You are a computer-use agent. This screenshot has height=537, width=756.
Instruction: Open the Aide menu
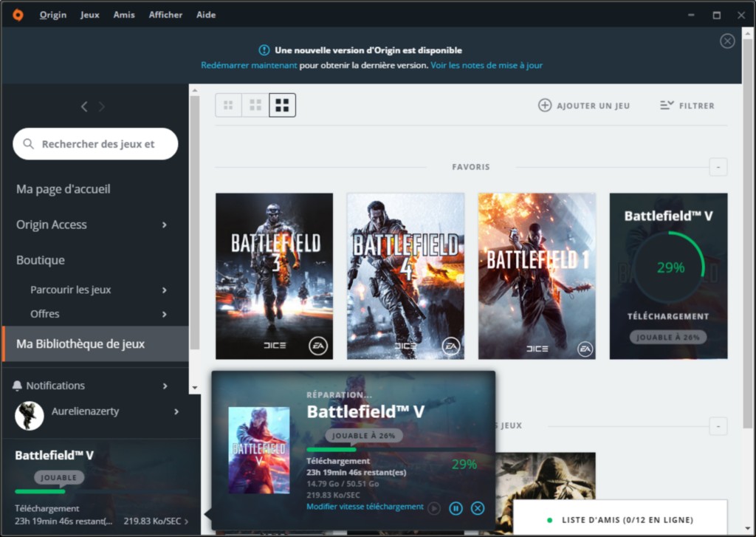[x=206, y=15]
